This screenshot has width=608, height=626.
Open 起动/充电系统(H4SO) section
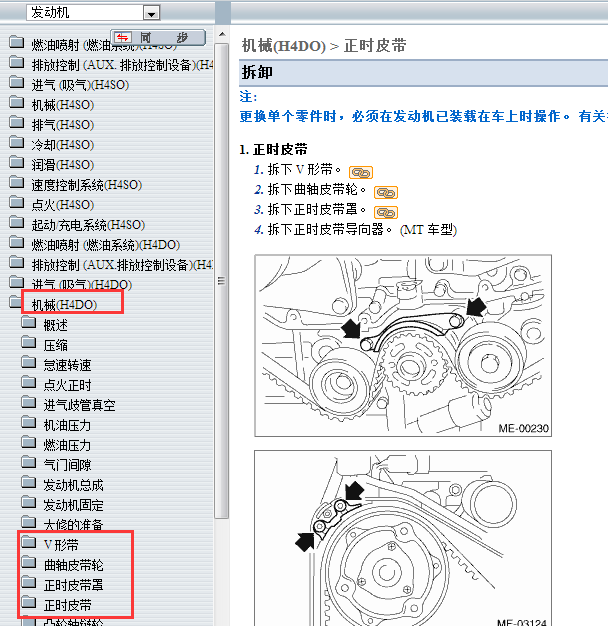(88, 225)
